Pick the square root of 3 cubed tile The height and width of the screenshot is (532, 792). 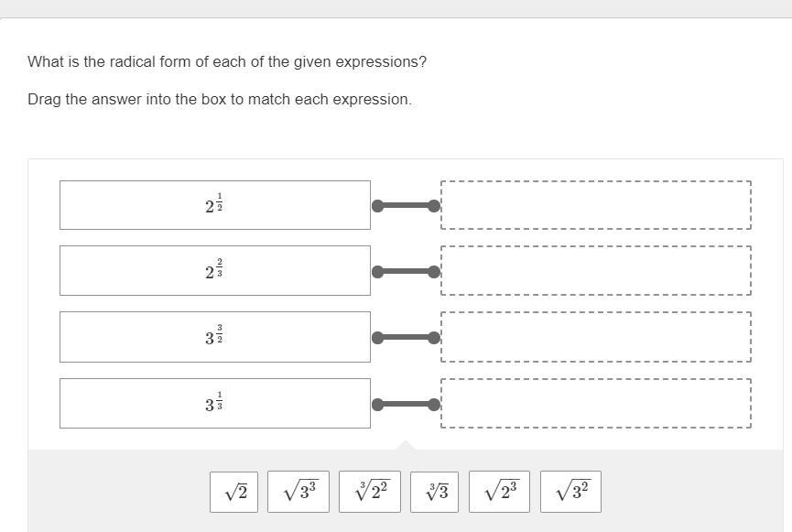pyautogui.click(x=298, y=492)
